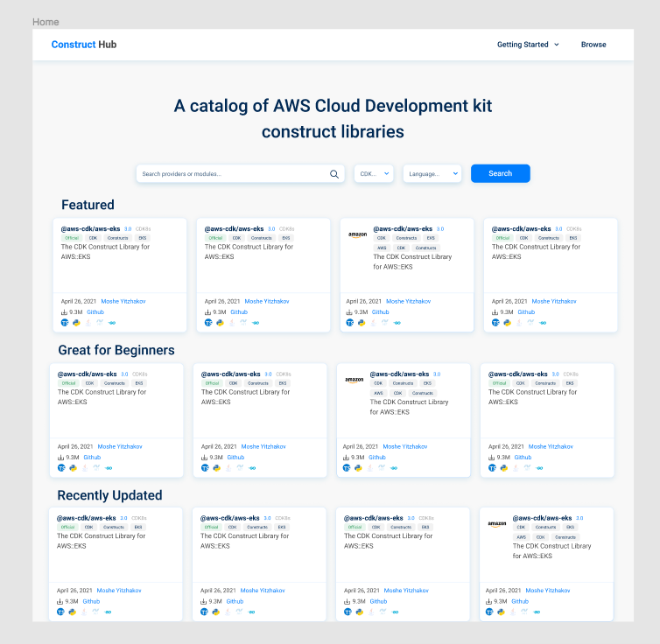The width and height of the screenshot is (660, 644).
Task: Click the catalog of AWS Cloud Development kit headline
Action: [x=333, y=119]
